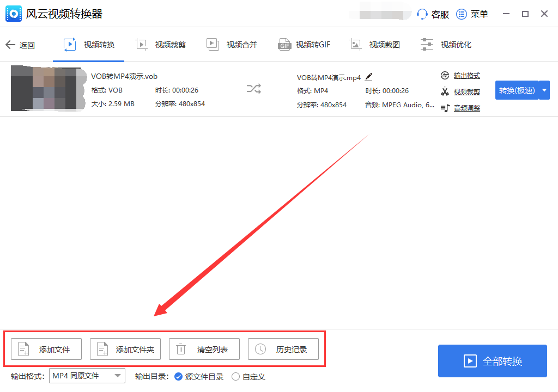
Task: Open the MP4 同原文件 format dropdown
Action: click(x=87, y=375)
